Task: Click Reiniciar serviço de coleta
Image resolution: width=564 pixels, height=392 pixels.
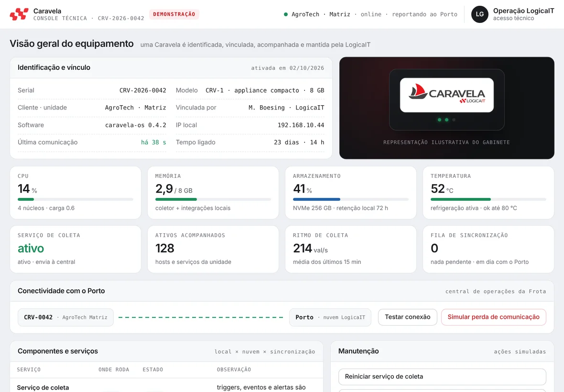Action: click(x=442, y=377)
